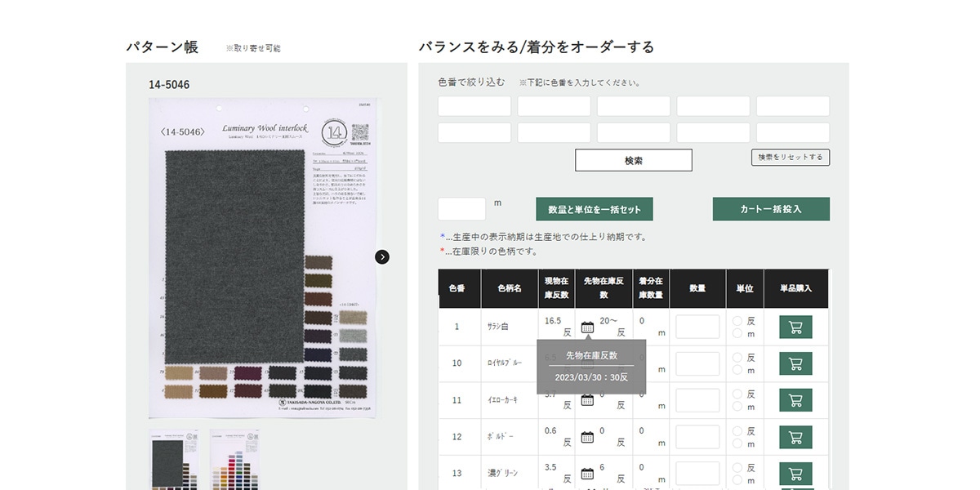Select 反 unit for color 10
Image resolution: width=980 pixels, height=490 pixels.
pyautogui.click(x=737, y=358)
